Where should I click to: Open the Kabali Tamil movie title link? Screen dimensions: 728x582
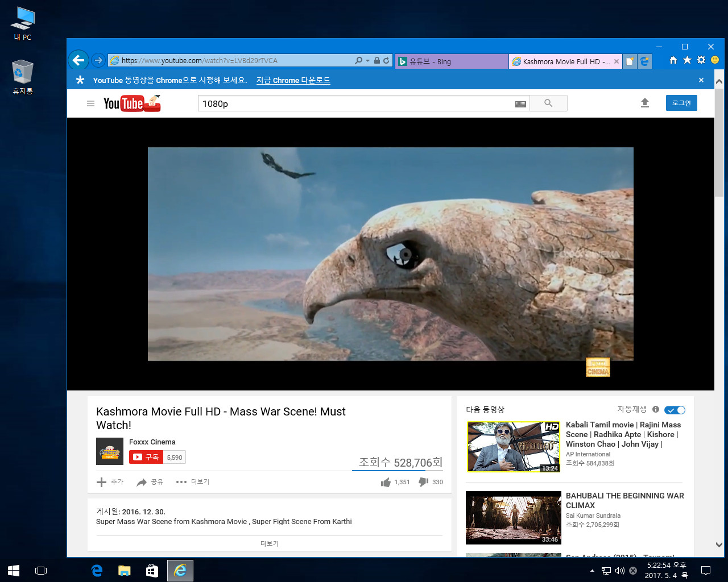623,434
